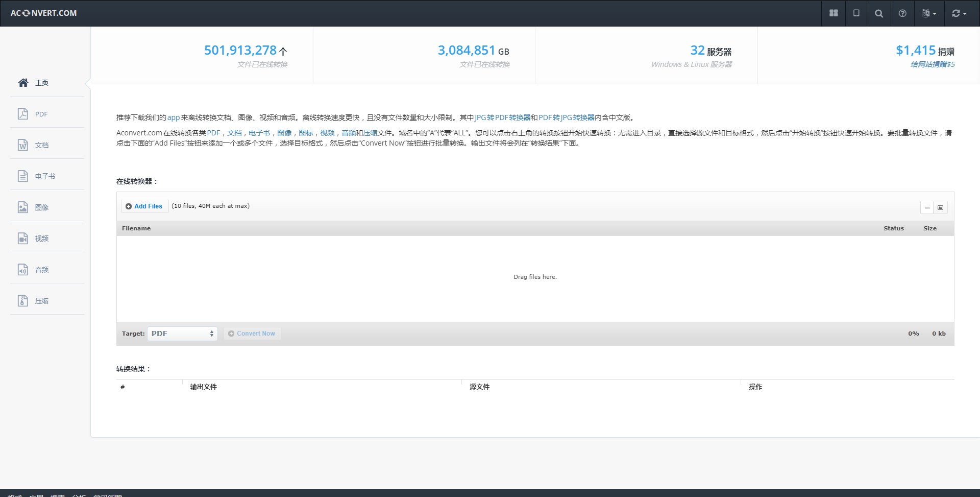
Task: Open search via the magnifier icon
Action: tap(878, 13)
